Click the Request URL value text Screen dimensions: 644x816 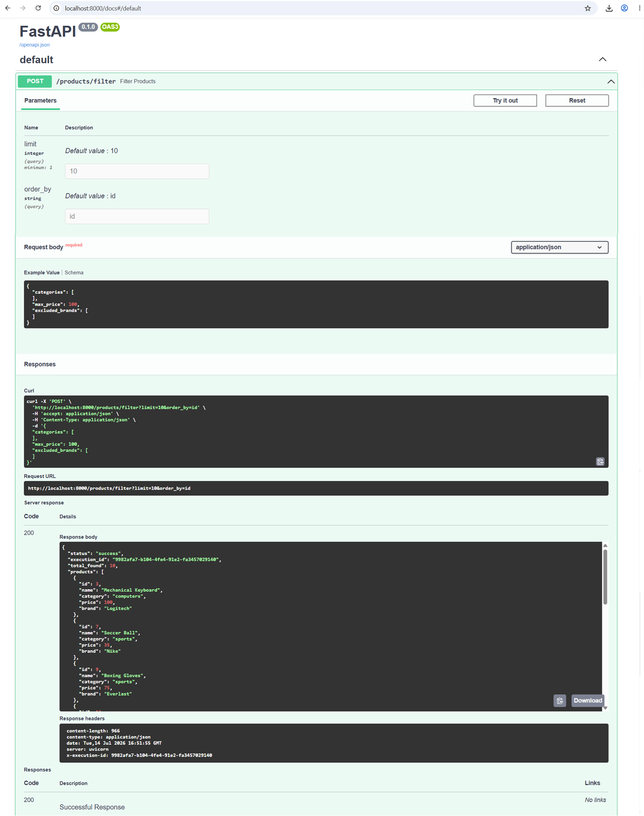pyautogui.click(x=109, y=488)
